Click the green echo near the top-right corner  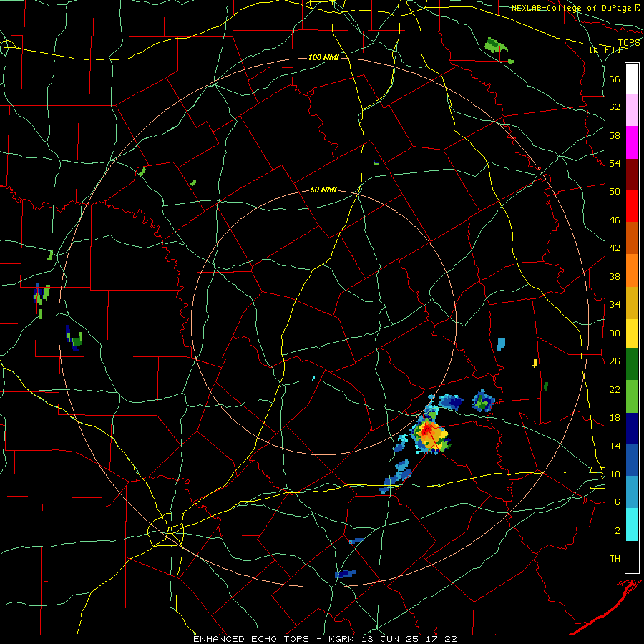click(496, 44)
